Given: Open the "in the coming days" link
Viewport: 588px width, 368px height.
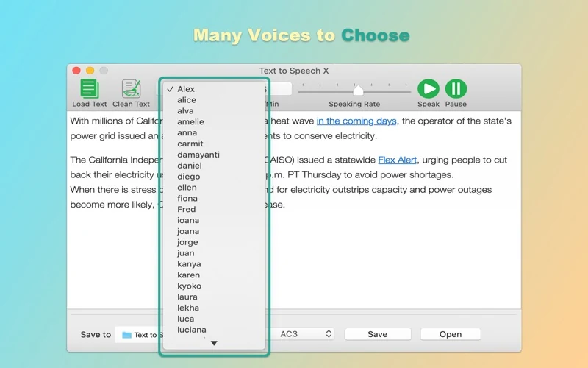Looking at the screenshot, I should (356, 121).
